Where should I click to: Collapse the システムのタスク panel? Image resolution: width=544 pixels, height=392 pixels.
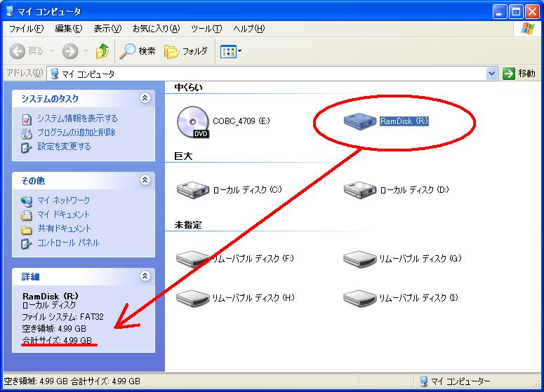[x=145, y=98]
